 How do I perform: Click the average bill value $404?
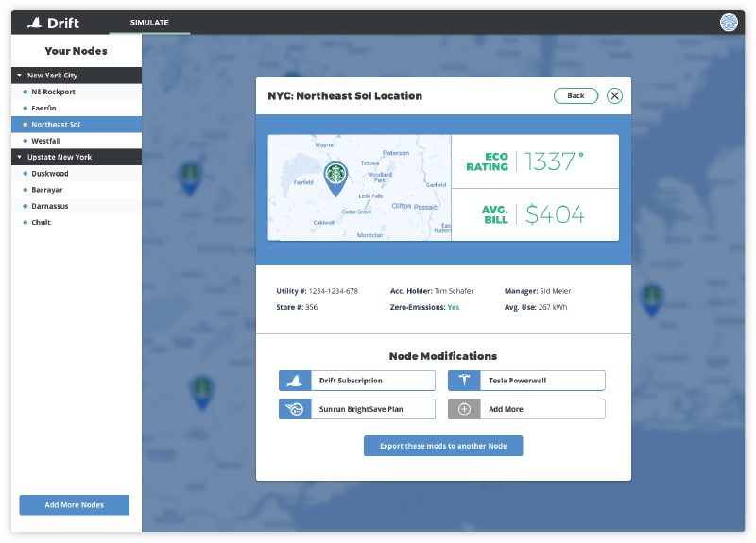click(555, 214)
